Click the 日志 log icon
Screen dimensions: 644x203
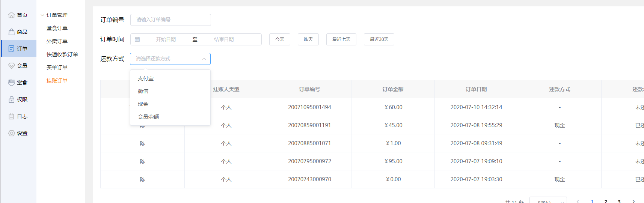coord(12,116)
